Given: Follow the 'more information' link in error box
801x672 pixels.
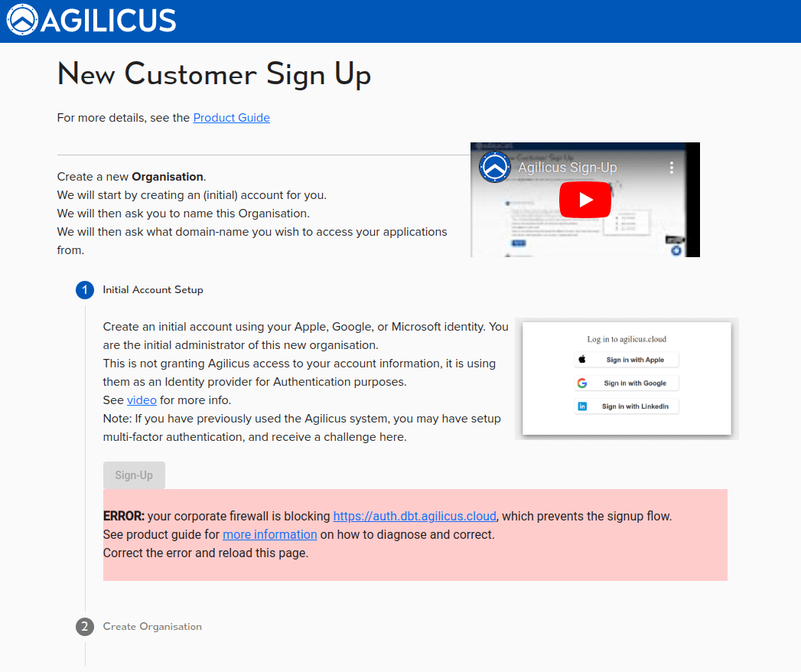Looking at the screenshot, I should [x=269, y=535].
